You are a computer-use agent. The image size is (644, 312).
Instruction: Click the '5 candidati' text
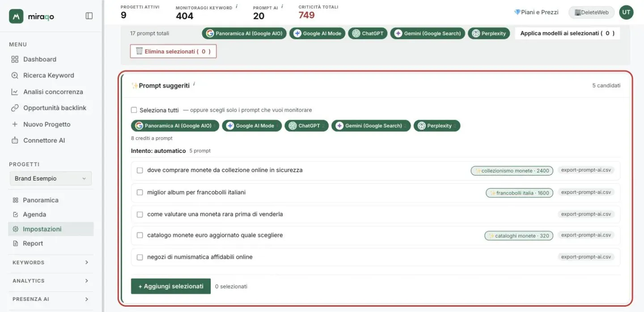click(606, 85)
